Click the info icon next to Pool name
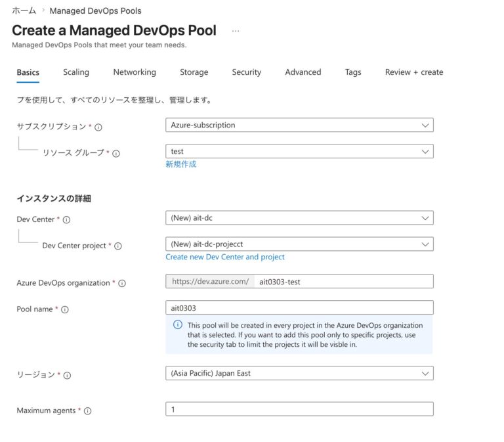This screenshot has width=504, height=442. (x=65, y=309)
